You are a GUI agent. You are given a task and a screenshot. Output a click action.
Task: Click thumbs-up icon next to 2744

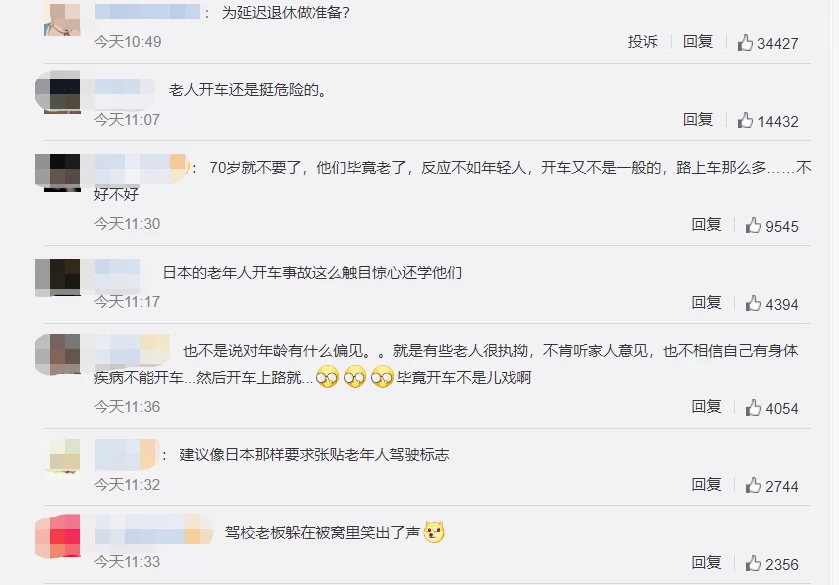click(753, 485)
